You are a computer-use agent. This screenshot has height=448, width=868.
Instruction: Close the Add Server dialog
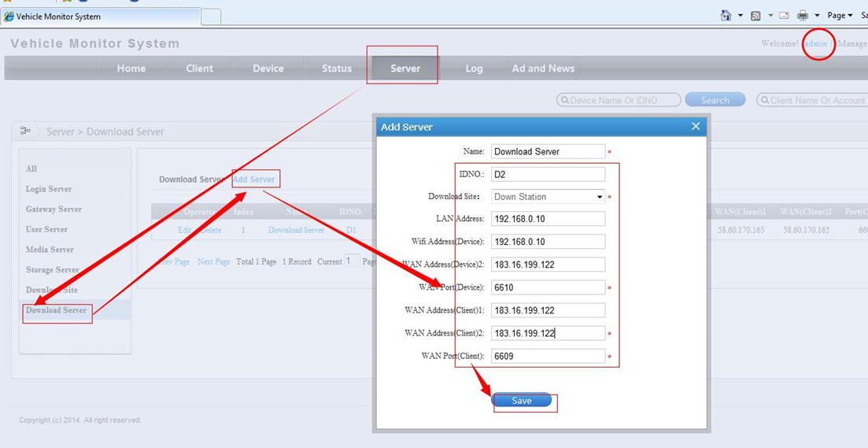pos(696,127)
